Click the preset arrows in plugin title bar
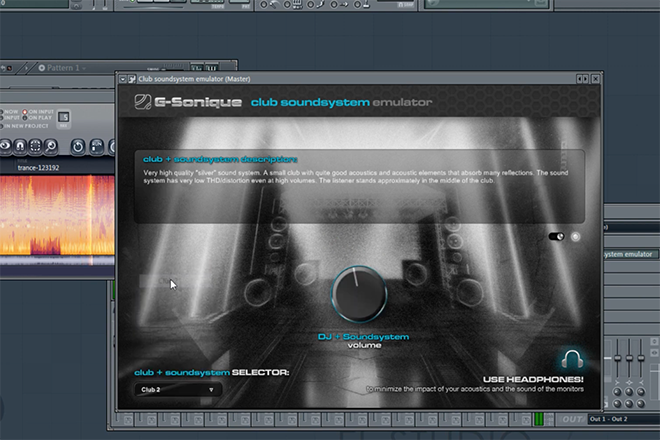The height and width of the screenshot is (440, 660). click(x=582, y=79)
